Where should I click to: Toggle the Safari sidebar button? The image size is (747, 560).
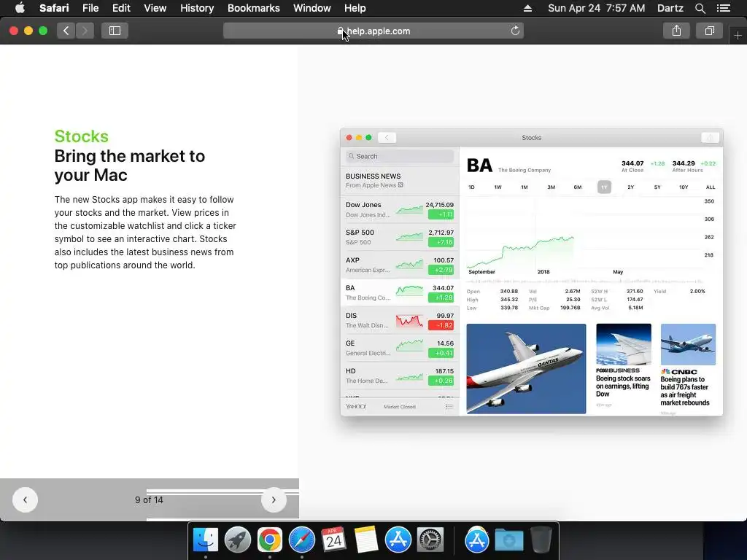pos(115,31)
